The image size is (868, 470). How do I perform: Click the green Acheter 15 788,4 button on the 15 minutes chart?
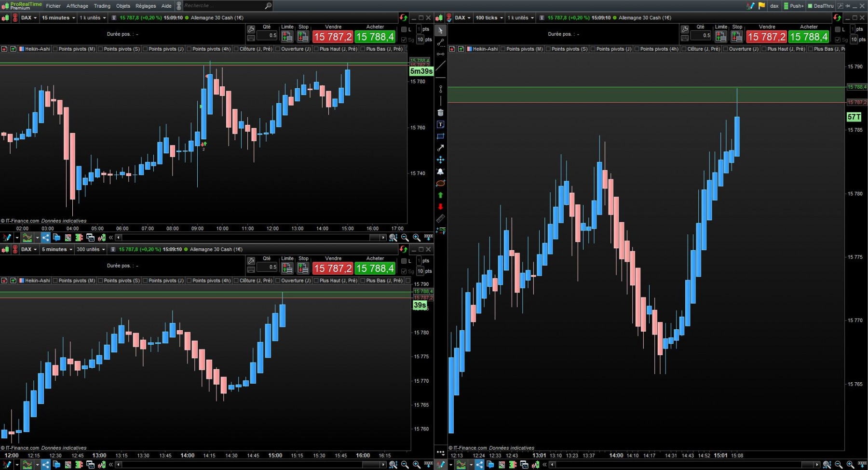click(375, 37)
